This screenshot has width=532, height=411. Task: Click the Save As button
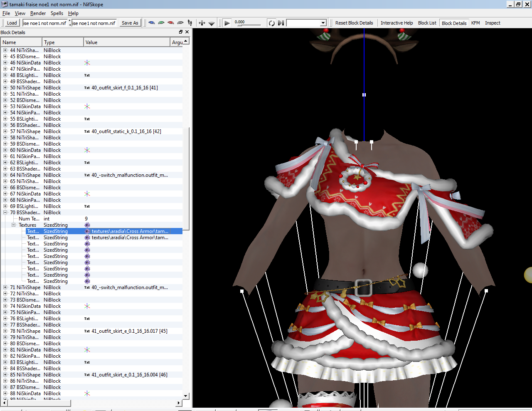pyautogui.click(x=130, y=23)
